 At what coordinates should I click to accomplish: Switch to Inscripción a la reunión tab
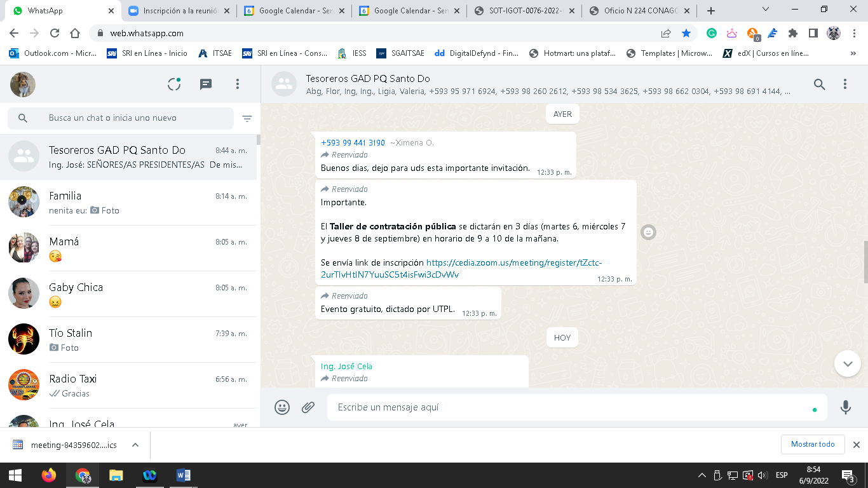click(x=180, y=11)
